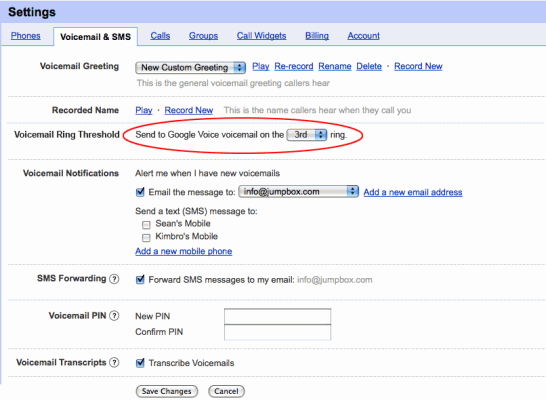
Task: Click Re-record greeting link
Action: (294, 66)
